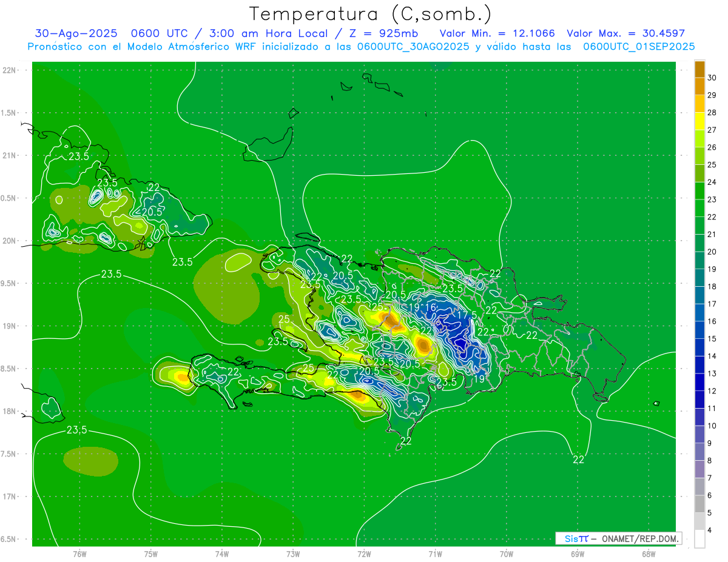Image resolution: width=728 pixels, height=562 pixels.
Task: Click the "21N" latitude axis label
Action: (9, 156)
